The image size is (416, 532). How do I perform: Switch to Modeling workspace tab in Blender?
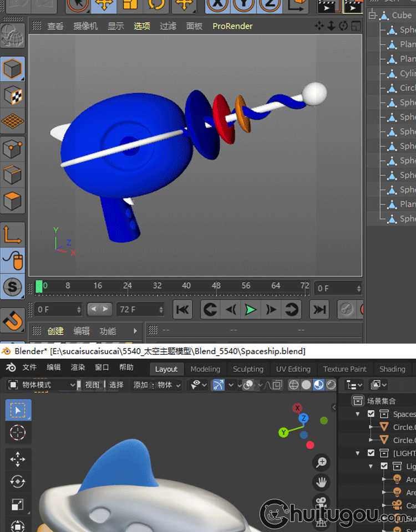click(205, 369)
